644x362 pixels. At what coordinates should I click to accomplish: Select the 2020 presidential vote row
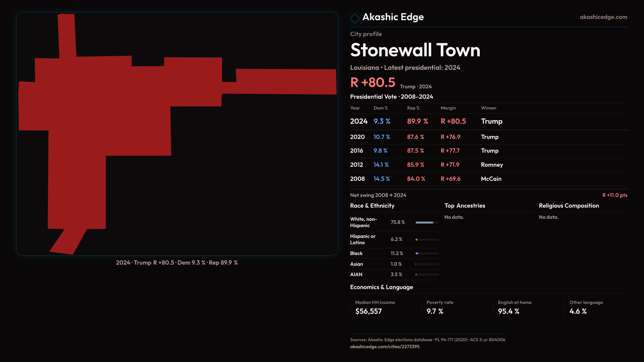coord(357,137)
